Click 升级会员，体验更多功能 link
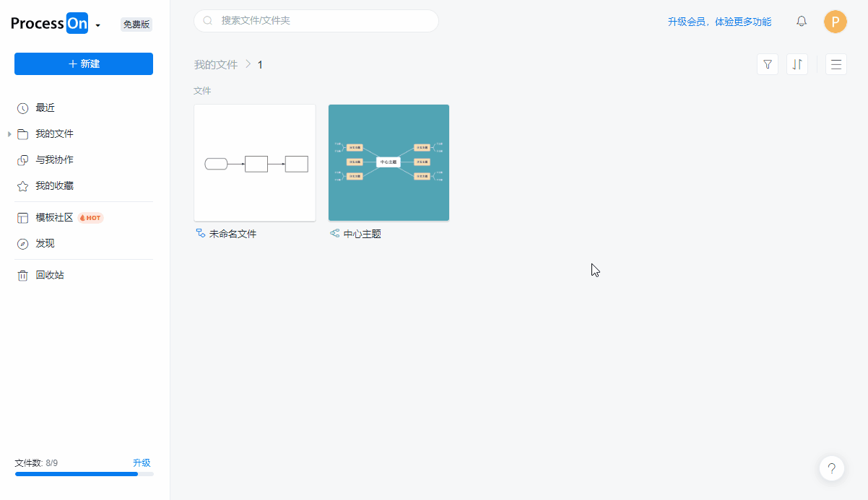 point(719,22)
